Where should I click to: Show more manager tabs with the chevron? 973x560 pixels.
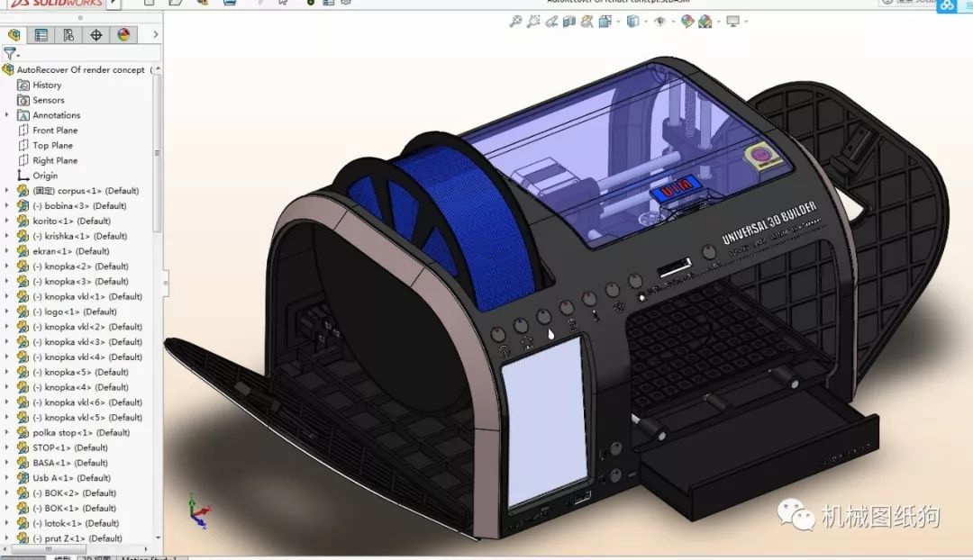(x=156, y=35)
